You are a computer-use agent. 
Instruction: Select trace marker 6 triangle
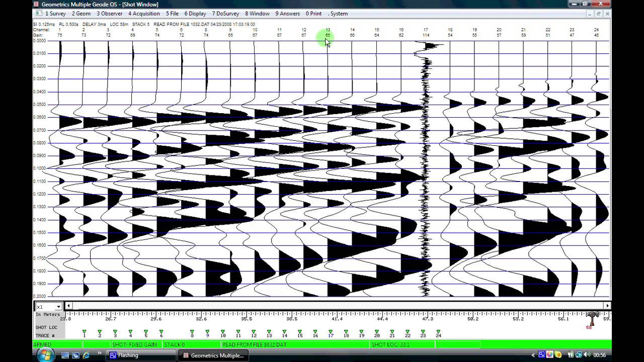coord(161,331)
